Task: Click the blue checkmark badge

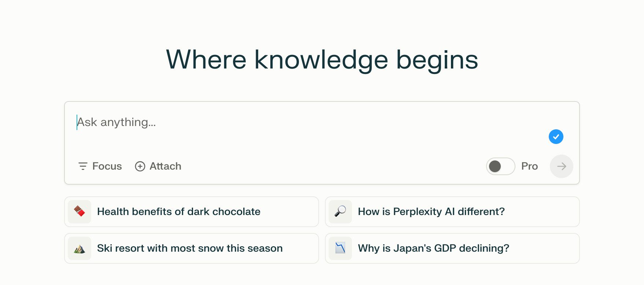Action: tap(556, 137)
